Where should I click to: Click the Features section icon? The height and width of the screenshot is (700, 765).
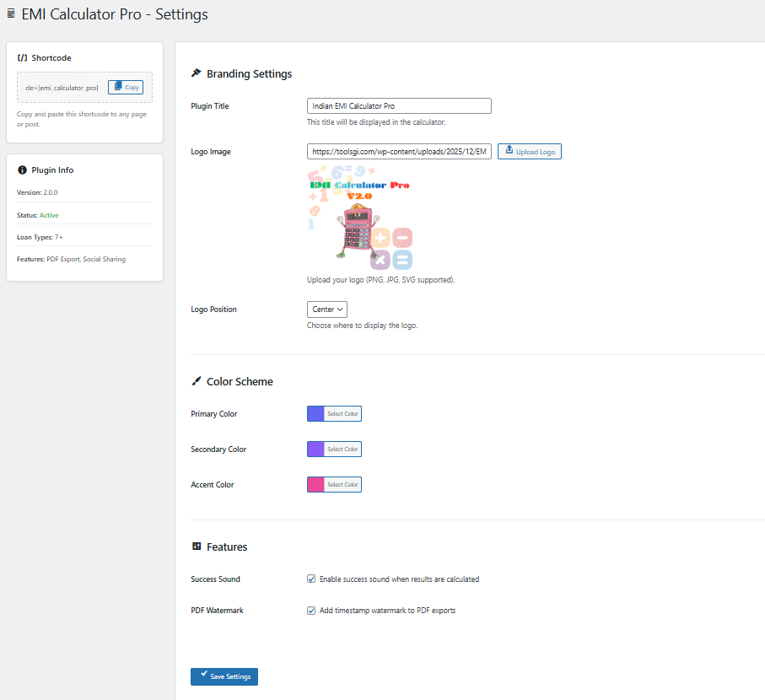coord(197,547)
